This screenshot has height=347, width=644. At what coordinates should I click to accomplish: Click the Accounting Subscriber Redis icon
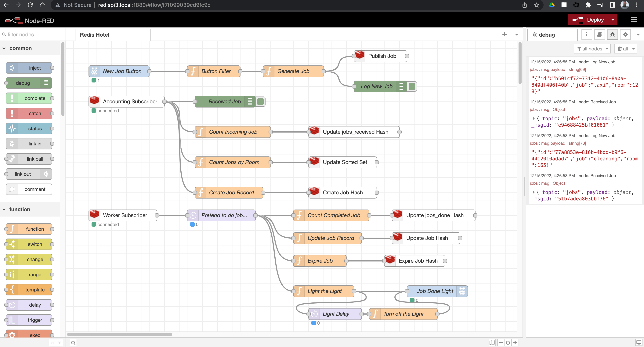click(x=94, y=101)
